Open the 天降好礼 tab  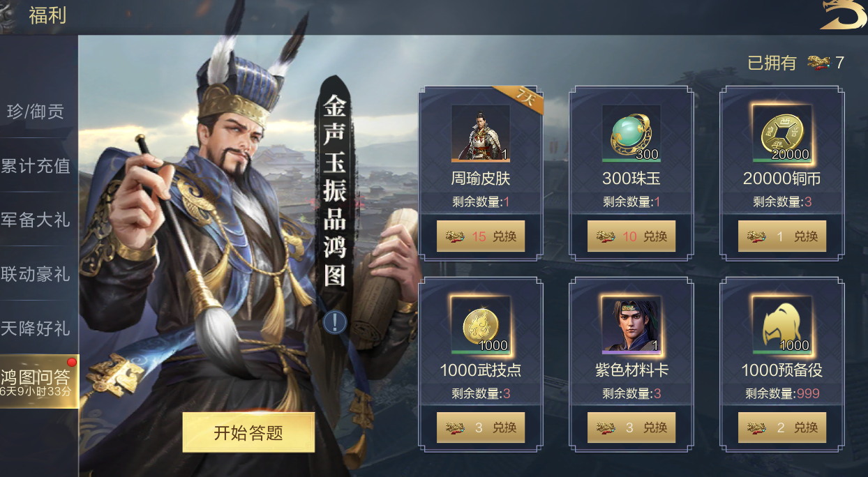[36, 328]
